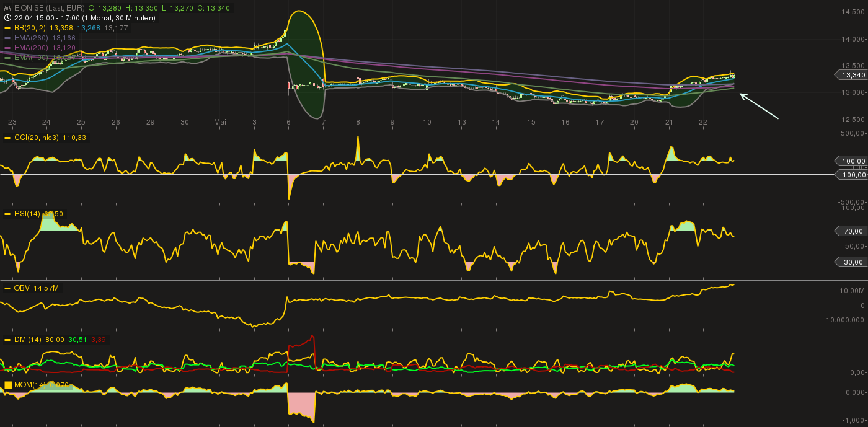This screenshot has width=868, height=427.
Task: Click the date axis label 29
Action: click(x=151, y=123)
